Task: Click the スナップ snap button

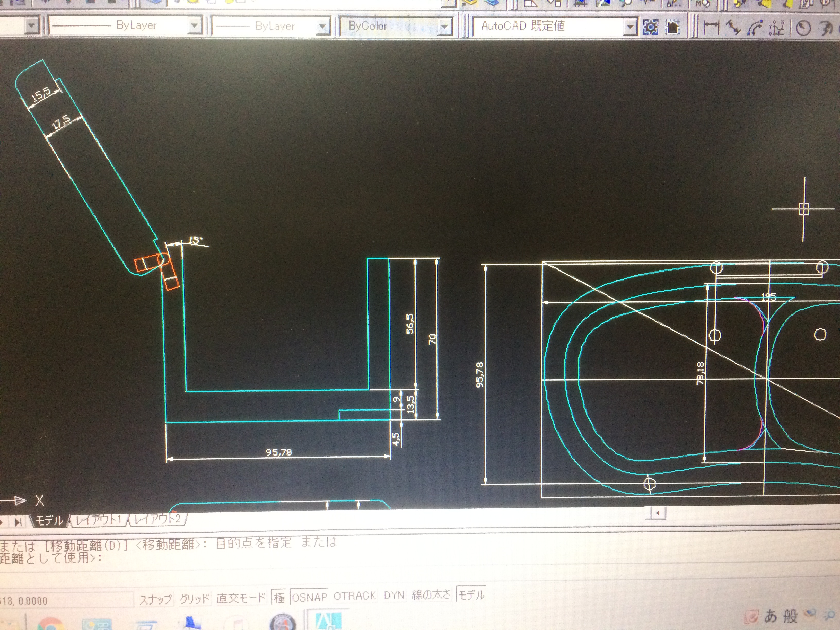Action: (x=156, y=600)
